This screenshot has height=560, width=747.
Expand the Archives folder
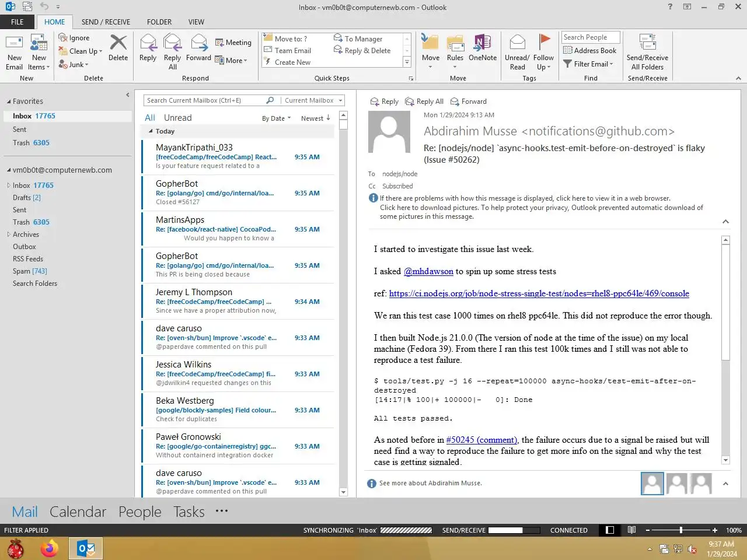pyautogui.click(x=9, y=235)
